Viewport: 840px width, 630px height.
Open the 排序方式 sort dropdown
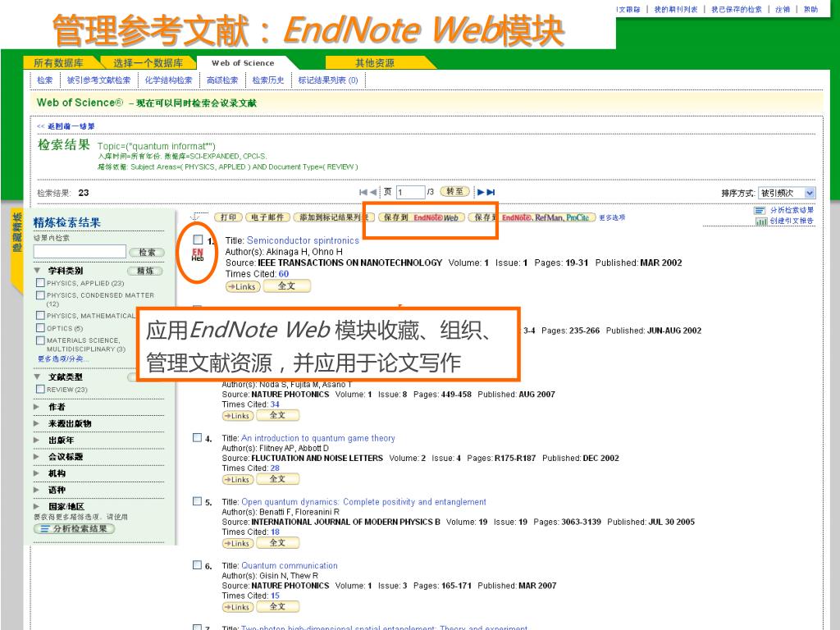tap(787, 193)
